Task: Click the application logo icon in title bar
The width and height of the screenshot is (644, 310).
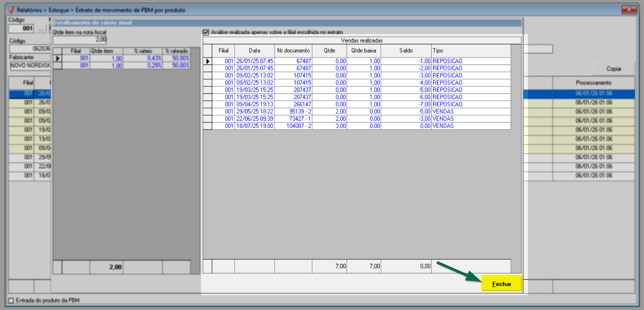Action: [x=11, y=10]
